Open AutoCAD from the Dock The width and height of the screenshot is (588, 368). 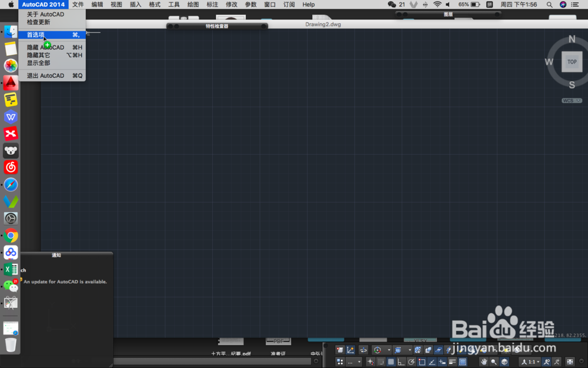tap(11, 82)
